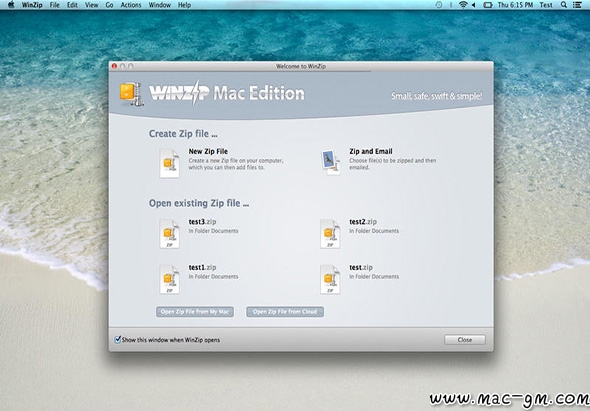Click the test1.zip file name
590x411 pixels.
tap(202, 268)
